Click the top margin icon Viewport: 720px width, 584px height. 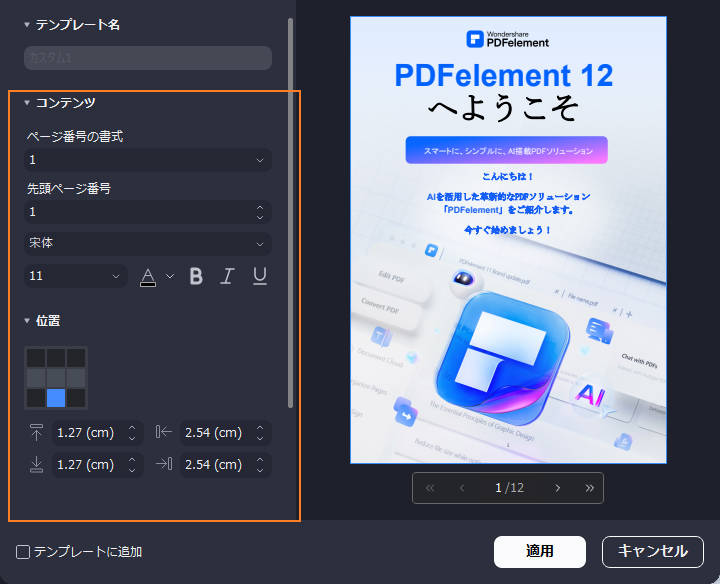[x=36, y=432]
